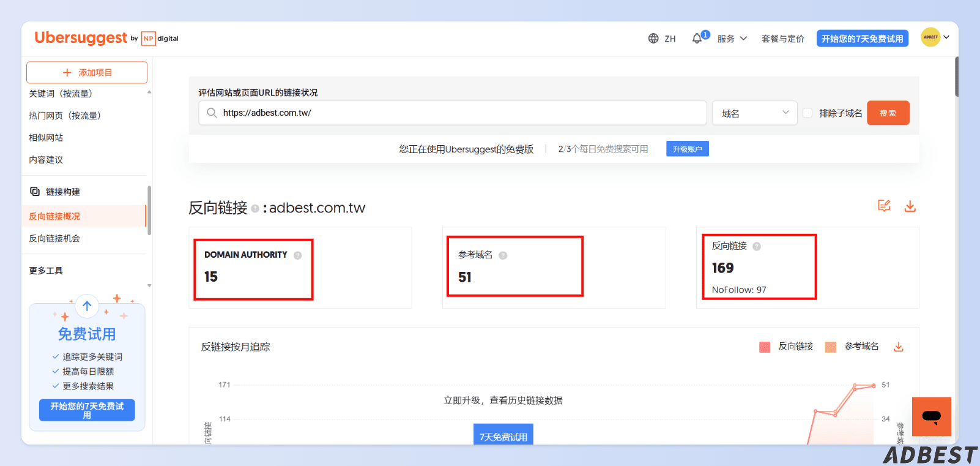Open 热门网页（按流量）in sidebar

pyautogui.click(x=65, y=116)
